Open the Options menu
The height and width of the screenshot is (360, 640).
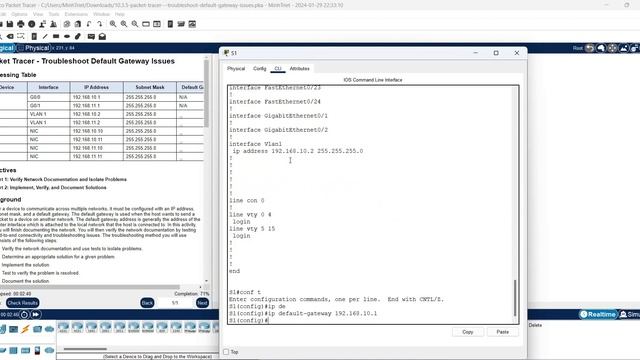[x=19, y=14]
